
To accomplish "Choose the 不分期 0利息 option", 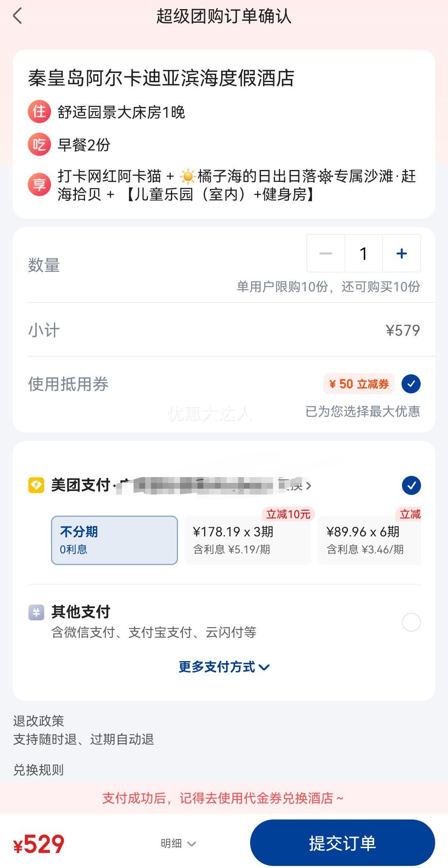I will pos(114,540).
